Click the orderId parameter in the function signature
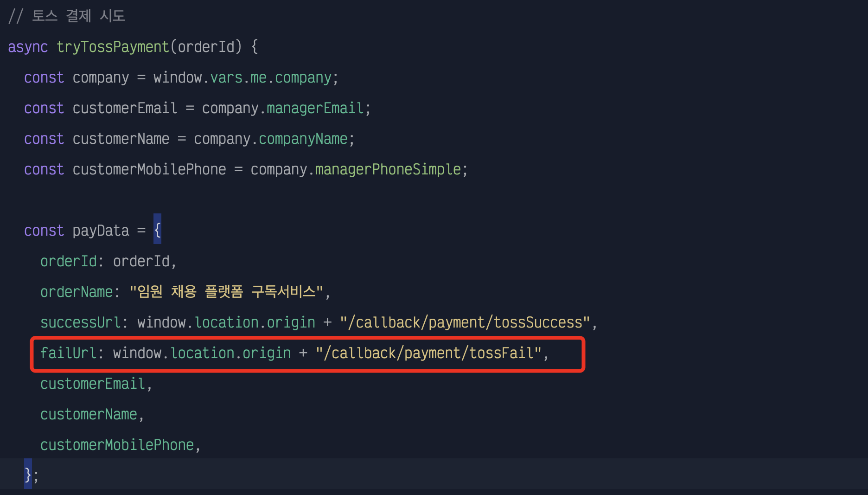 pos(206,47)
